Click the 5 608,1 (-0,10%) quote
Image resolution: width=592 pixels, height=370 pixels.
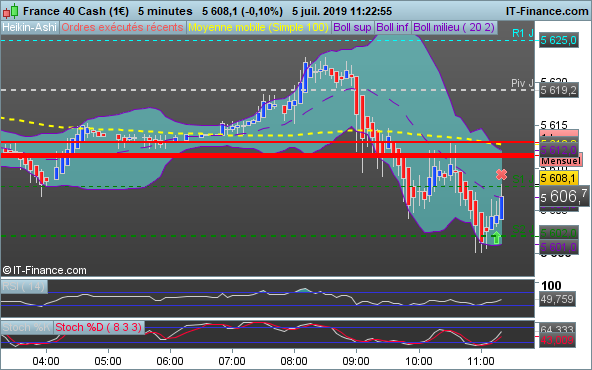tap(242, 11)
